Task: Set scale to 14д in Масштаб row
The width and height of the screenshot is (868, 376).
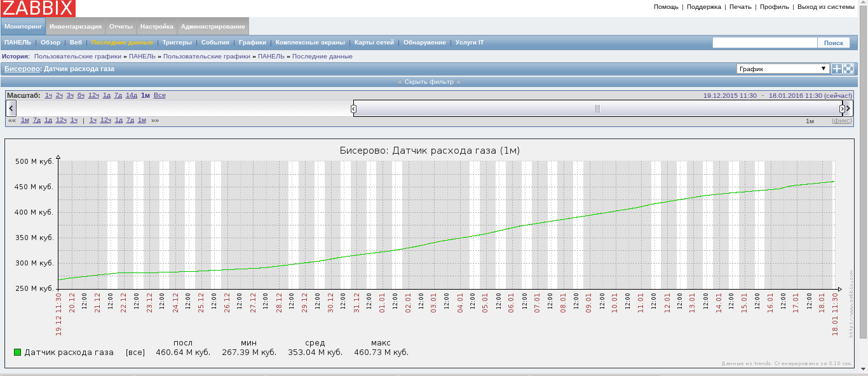Action: [x=132, y=95]
